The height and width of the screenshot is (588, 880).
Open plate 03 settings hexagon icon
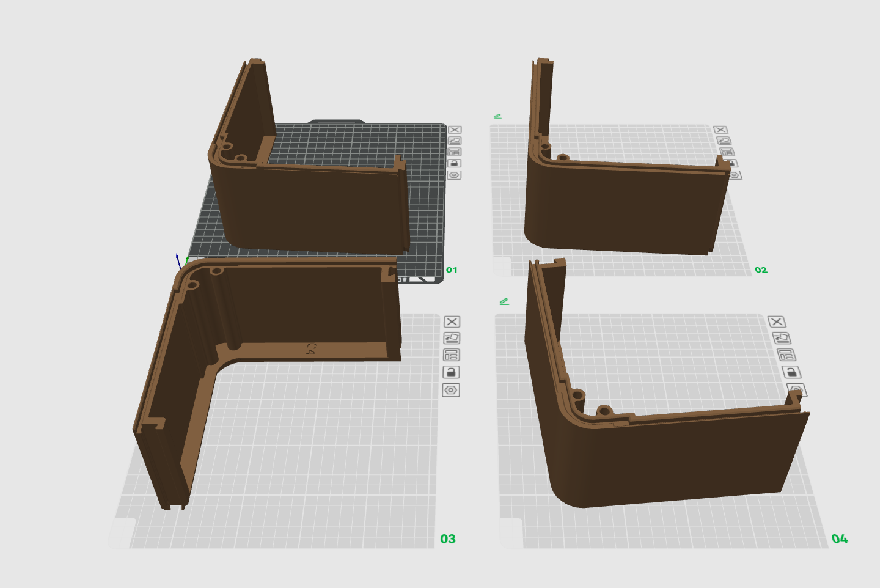451,390
